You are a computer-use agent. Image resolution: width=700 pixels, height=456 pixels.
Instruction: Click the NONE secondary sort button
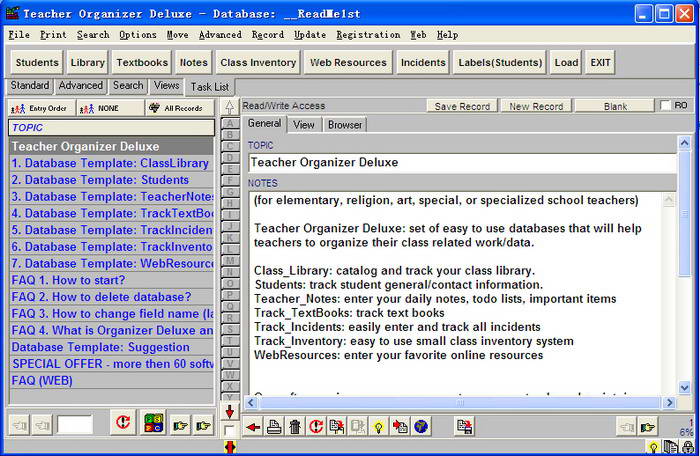click(110, 108)
